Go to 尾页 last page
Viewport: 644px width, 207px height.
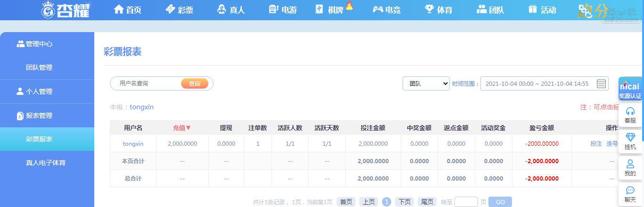(427, 202)
